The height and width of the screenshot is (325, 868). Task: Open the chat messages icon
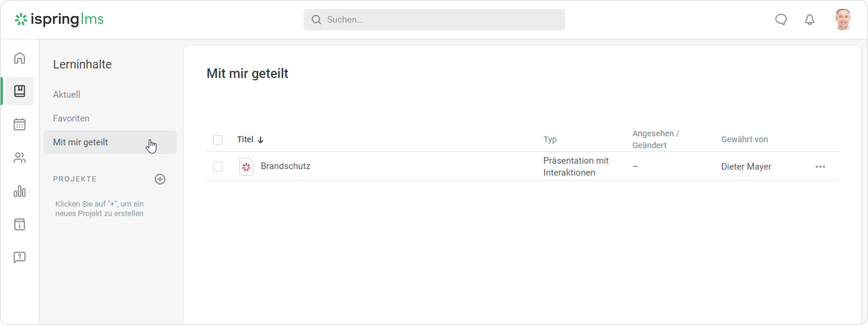pos(781,20)
